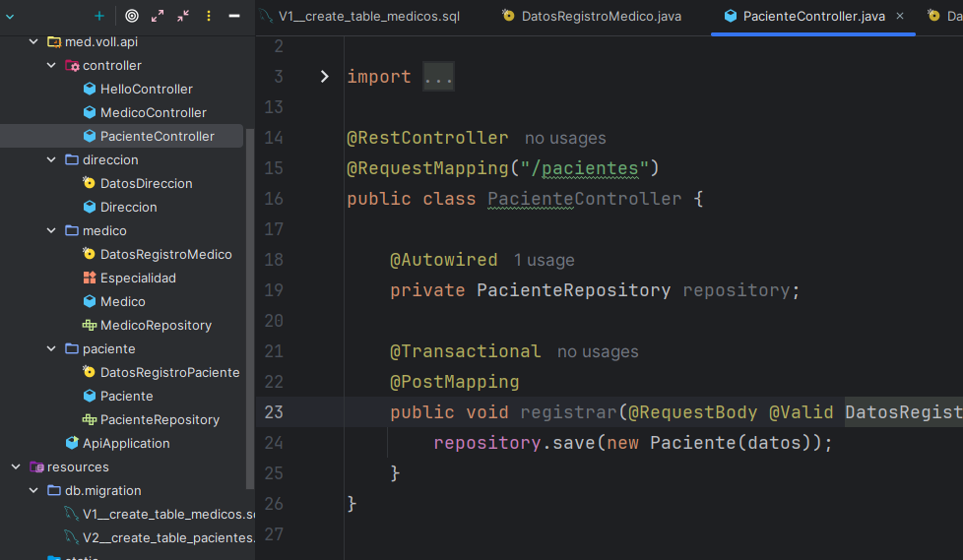The width and height of the screenshot is (963, 560).
Task: Click 'no usages' hint beside @Transactional
Action: tap(598, 351)
